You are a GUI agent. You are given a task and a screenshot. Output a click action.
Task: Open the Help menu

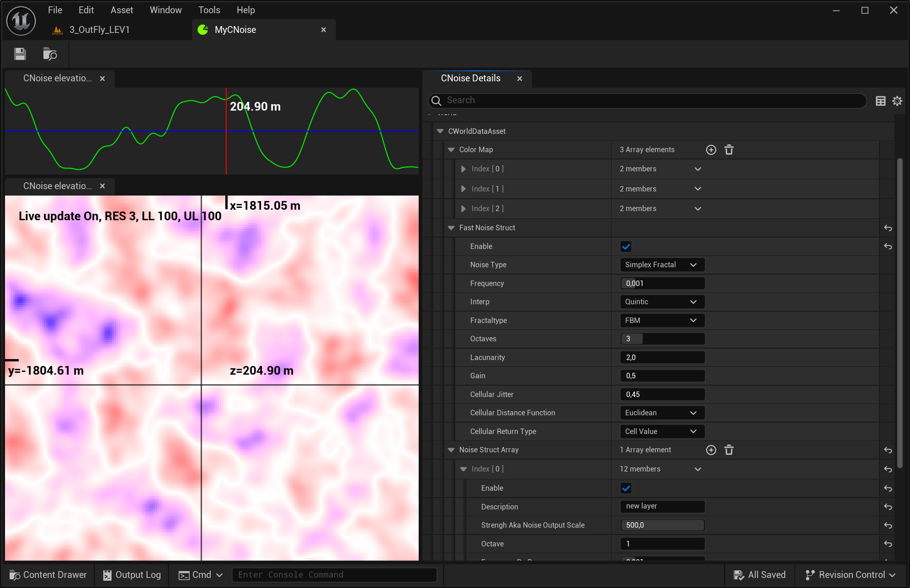pos(246,10)
